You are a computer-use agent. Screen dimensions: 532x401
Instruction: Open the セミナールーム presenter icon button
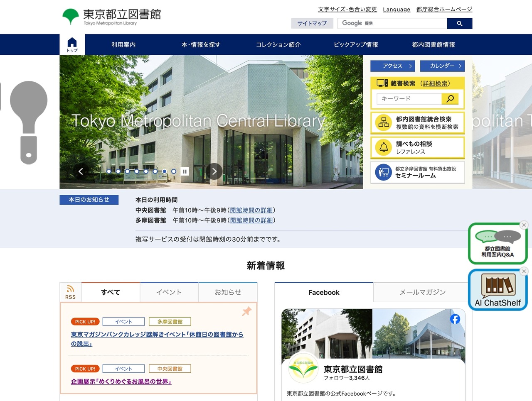click(x=417, y=172)
